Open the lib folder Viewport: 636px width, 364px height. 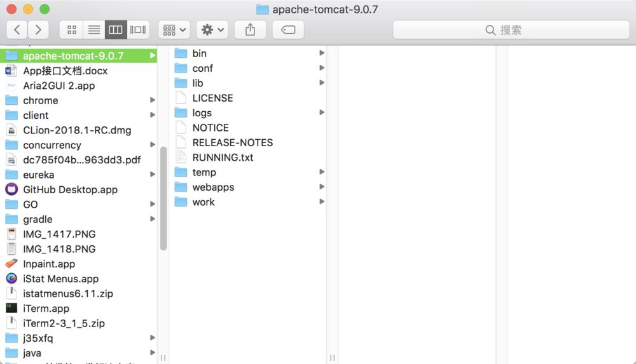[x=247, y=83]
